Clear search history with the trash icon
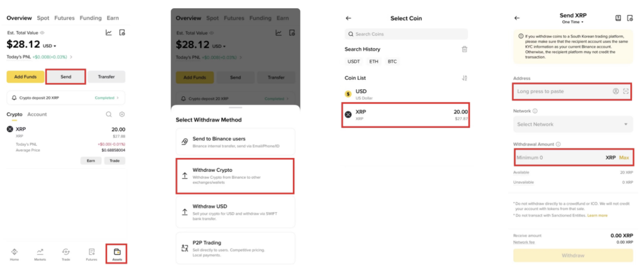 pyautogui.click(x=465, y=49)
